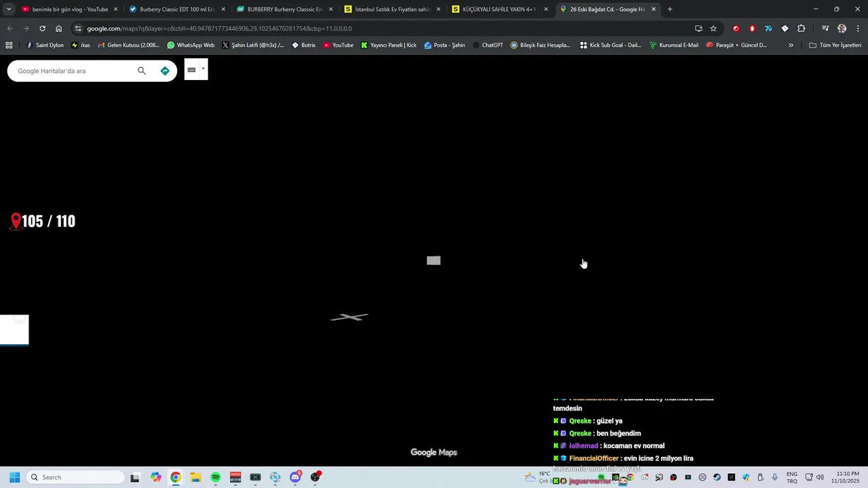Click the 7TV extension icon
Screen dimensions: 868x488
(x=768, y=28)
